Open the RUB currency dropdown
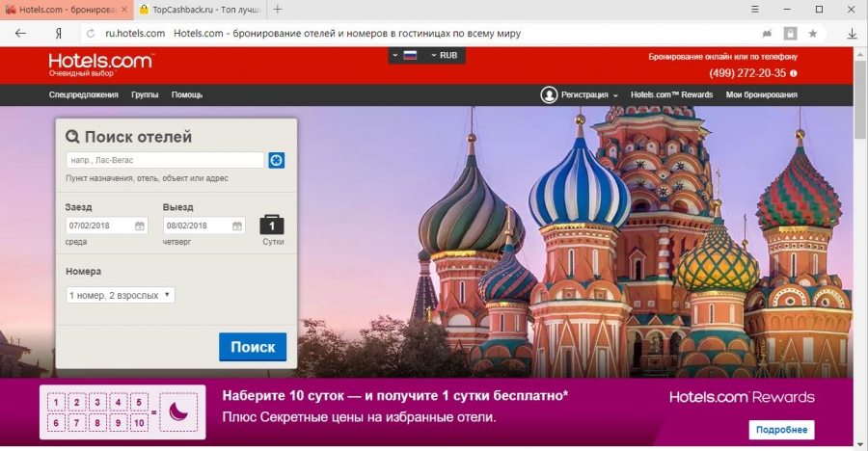 (x=445, y=55)
